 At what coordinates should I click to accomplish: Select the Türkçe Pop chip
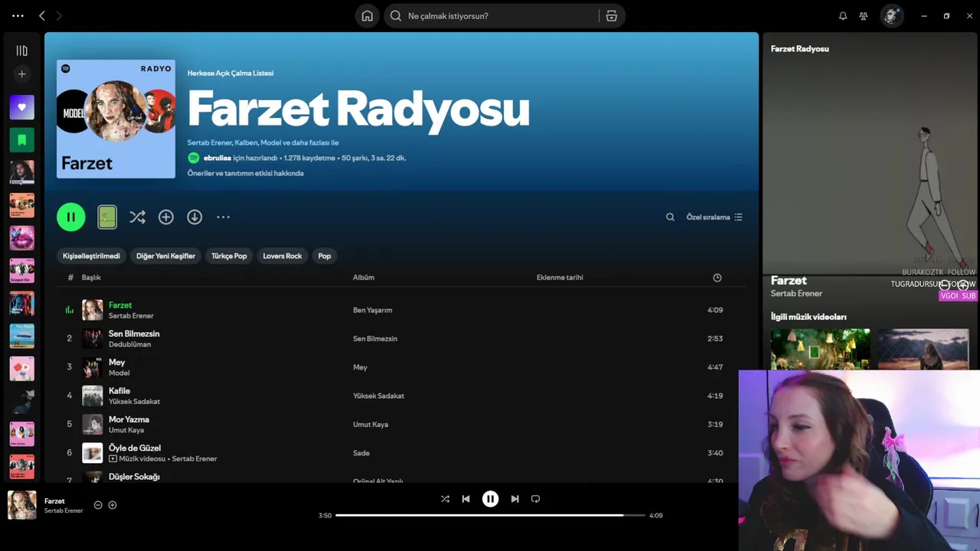point(229,256)
